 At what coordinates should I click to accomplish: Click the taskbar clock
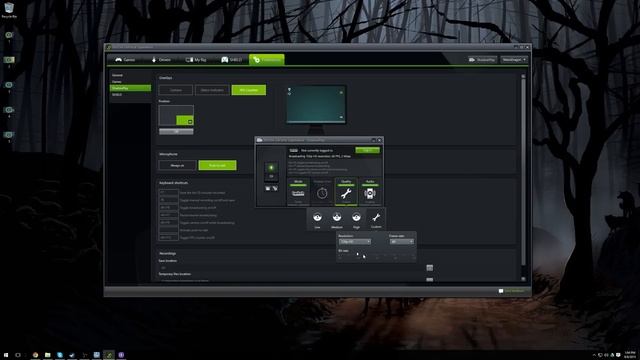tap(630, 355)
